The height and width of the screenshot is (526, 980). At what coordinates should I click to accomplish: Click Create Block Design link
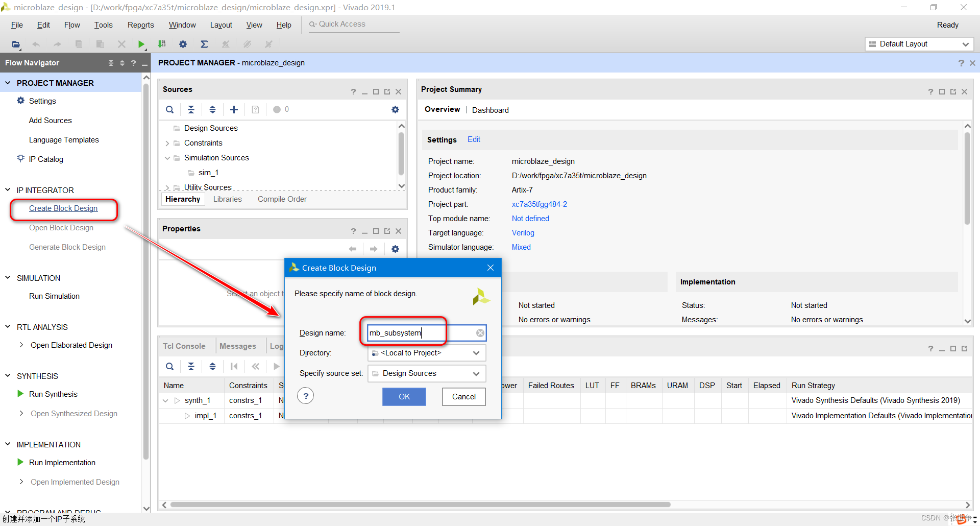point(63,208)
